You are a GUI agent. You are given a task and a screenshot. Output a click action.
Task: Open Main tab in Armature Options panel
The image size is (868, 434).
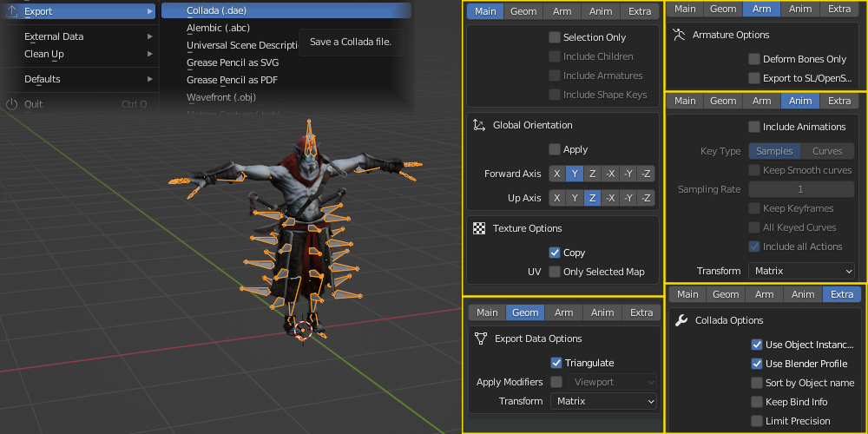pos(685,9)
